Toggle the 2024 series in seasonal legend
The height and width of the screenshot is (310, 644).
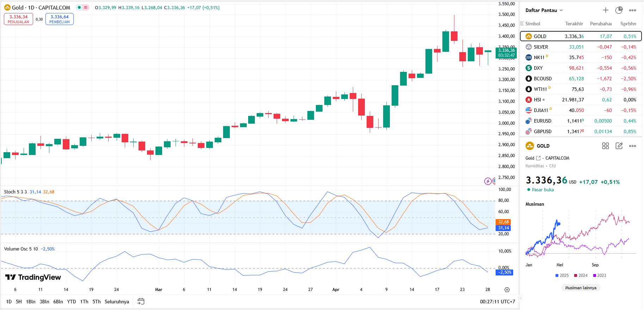[x=581, y=275]
